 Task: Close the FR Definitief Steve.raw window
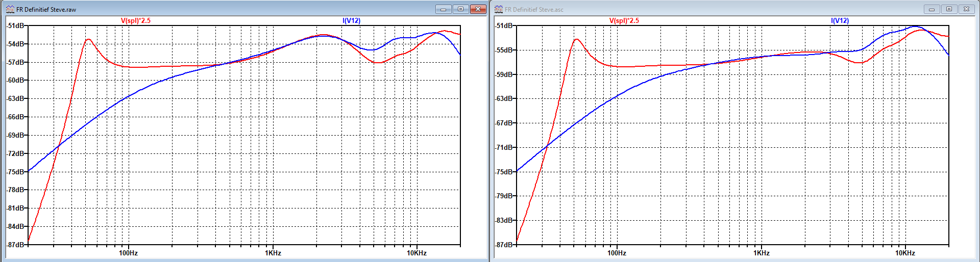pyautogui.click(x=478, y=9)
